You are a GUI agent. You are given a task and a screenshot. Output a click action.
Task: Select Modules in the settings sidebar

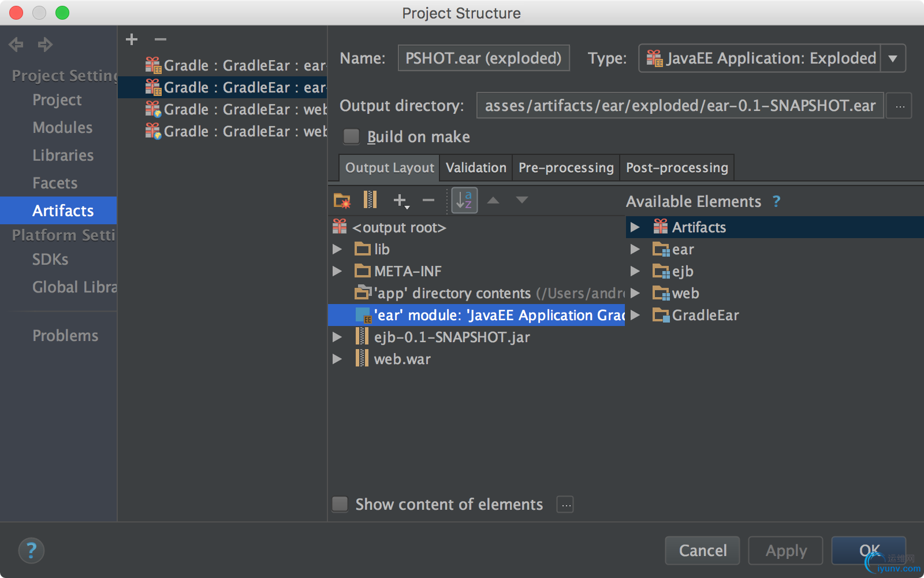tap(62, 127)
